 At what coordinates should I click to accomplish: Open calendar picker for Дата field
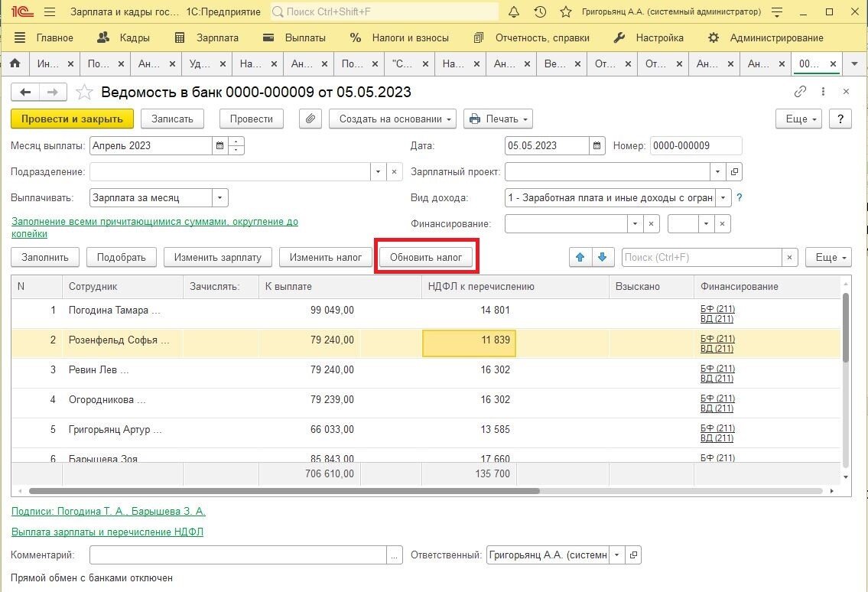point(597,145)
